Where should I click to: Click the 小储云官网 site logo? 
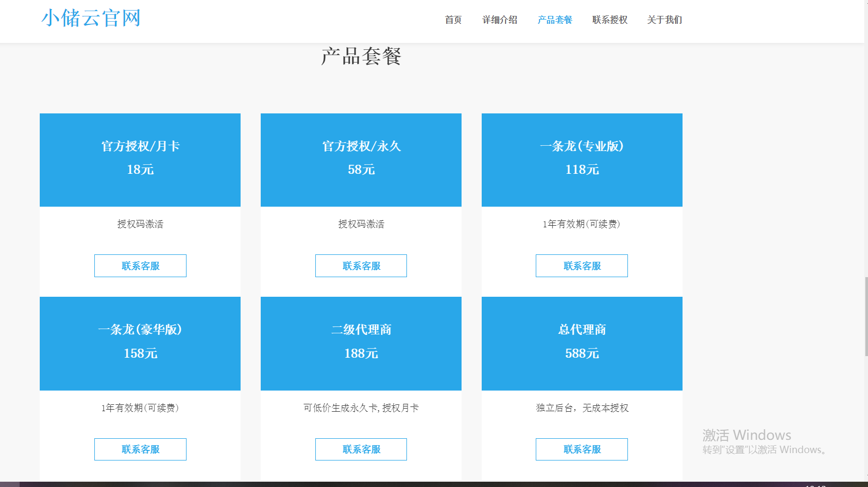[91, 18]
